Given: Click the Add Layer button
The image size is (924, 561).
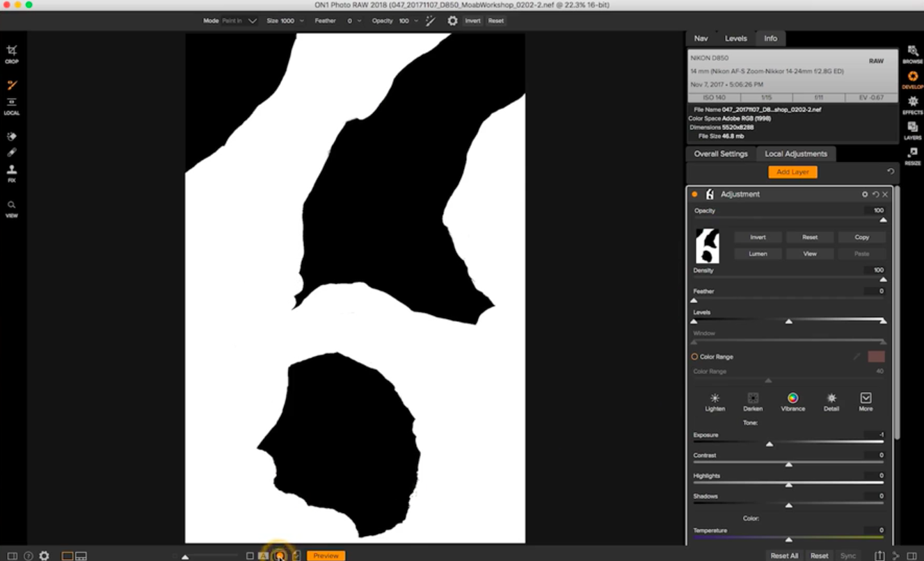Looking at the screenshot, I should click(792, 172).
